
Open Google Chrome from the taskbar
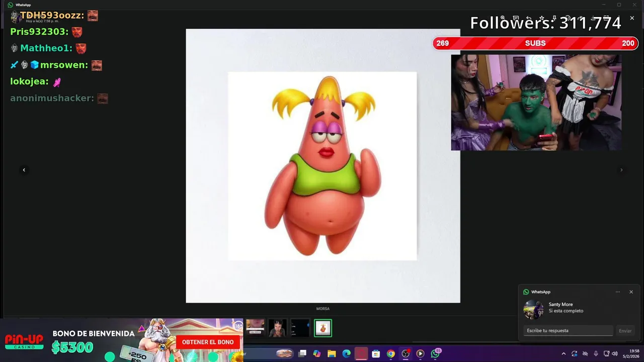point(390,354)
